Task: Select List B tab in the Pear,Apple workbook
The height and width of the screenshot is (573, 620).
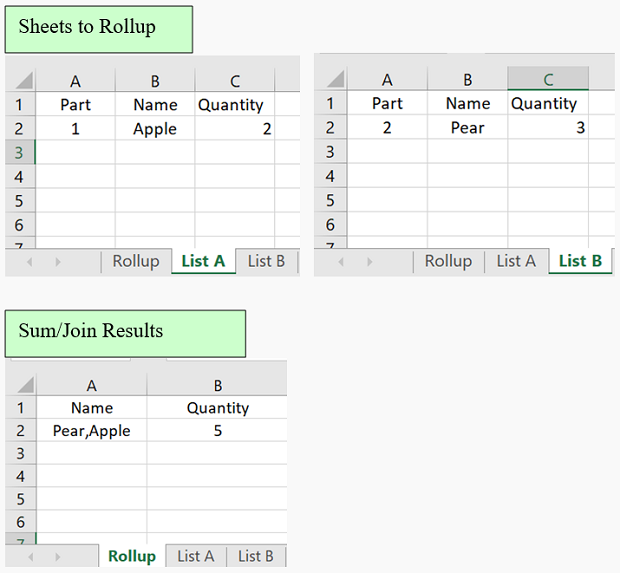Action: coord(255,556)
